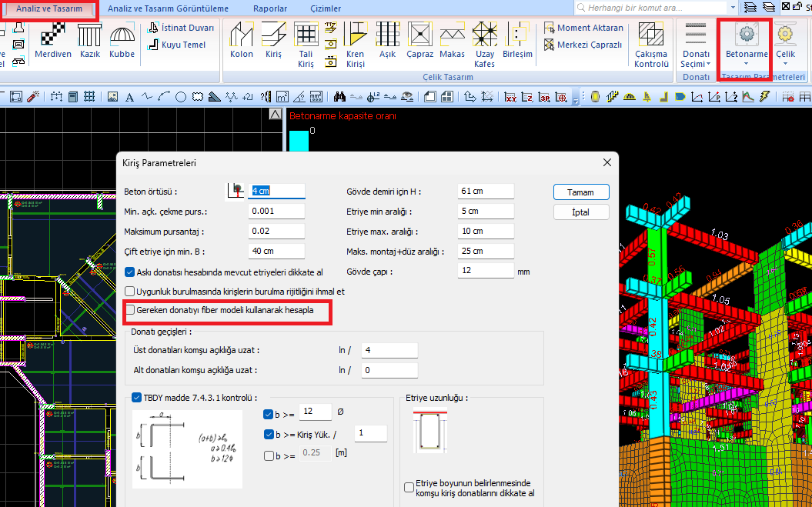Select Merkezi Çaprazlı brace option
Image resolution: width=812 pixels, height=507 pixels.
coord(583,45)
